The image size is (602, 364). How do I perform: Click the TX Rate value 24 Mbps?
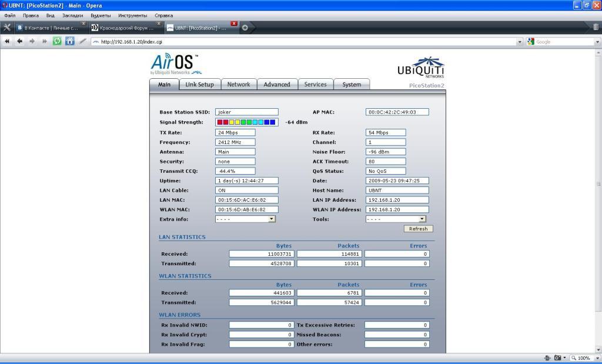tap(235, 132)
